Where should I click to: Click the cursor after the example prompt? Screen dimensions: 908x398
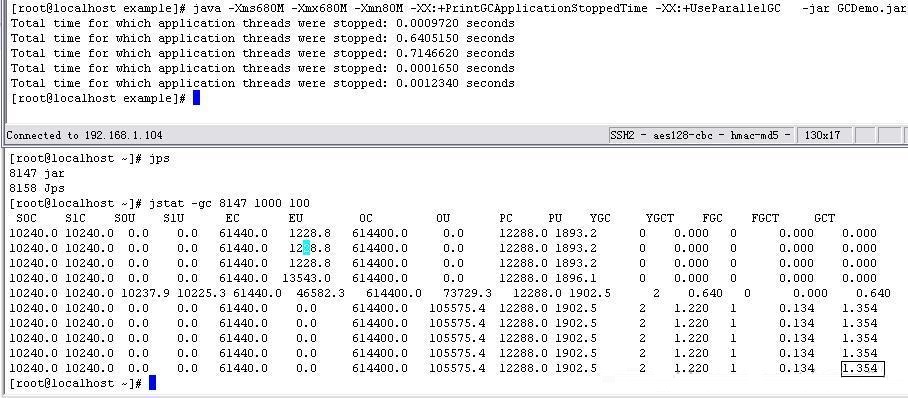pyautogui.click(x=196, y=98)
